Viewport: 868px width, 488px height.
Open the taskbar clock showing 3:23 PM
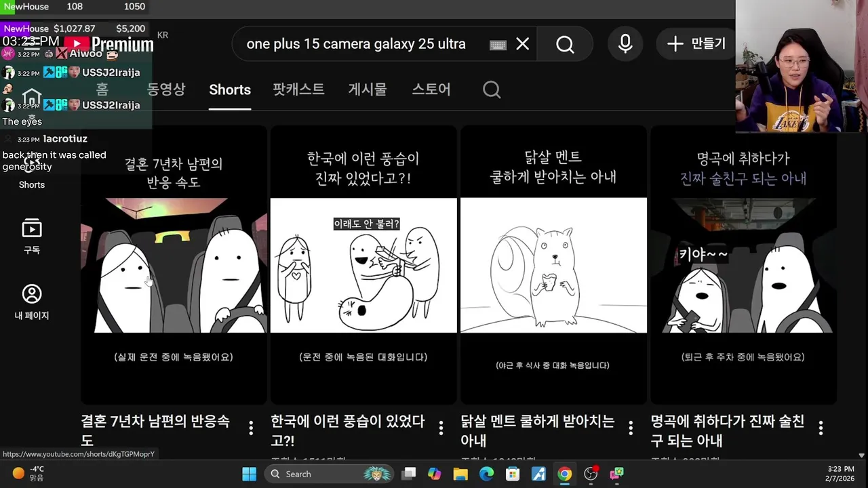pyautogui.click(x=841, y=474)
